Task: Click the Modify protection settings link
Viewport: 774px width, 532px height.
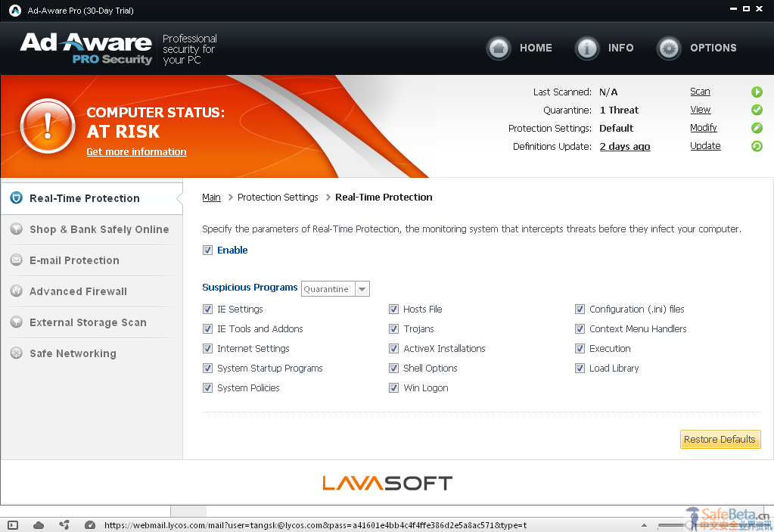Action: coord(704,128)
